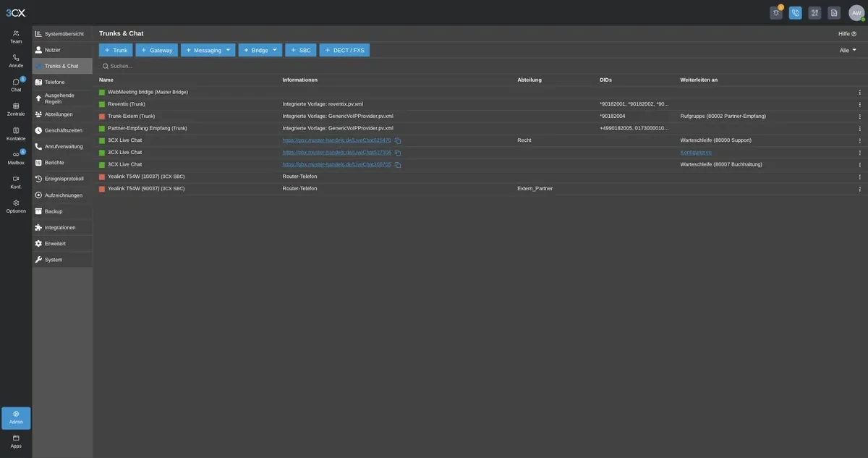Open Anrufe in left navigation
Screen dimensions: 868x458
pyautogui.click(x=16, y=61)
